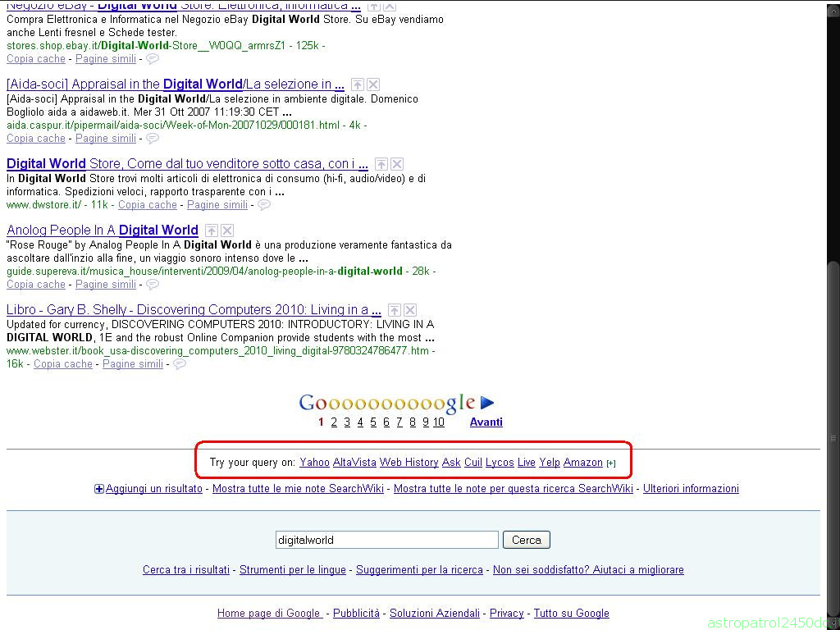Click the blue next-page arrow beside the Google logo
This screenshot has height=630, width=840.
coord(487,402)
